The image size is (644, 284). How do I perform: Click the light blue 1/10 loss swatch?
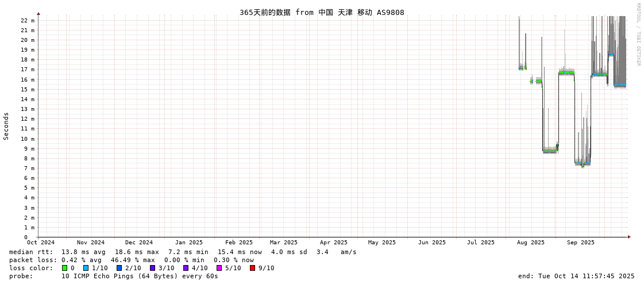86,268
